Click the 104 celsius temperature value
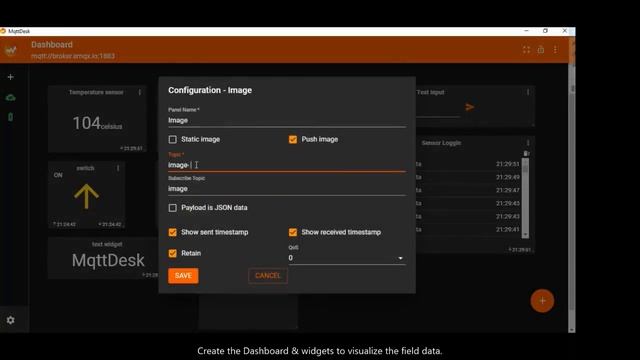The image size is (640, 360). click(97, 124)
